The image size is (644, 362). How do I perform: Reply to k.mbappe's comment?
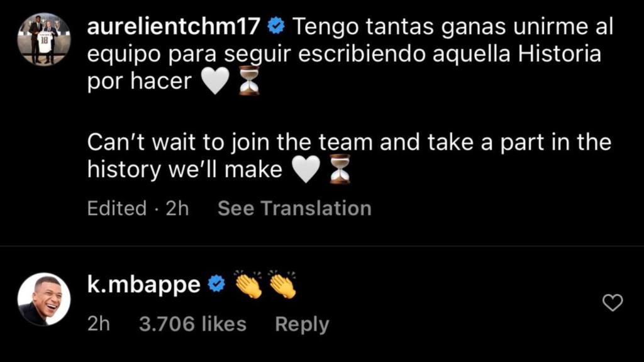coord(301,324)
